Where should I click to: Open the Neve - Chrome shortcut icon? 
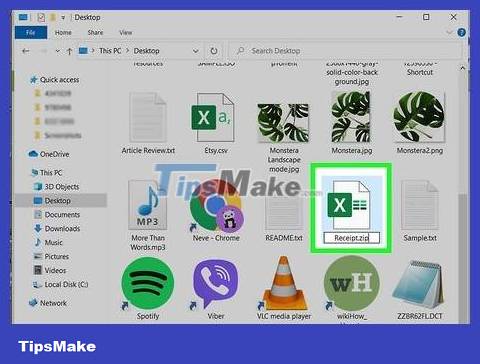pos(216,207)
